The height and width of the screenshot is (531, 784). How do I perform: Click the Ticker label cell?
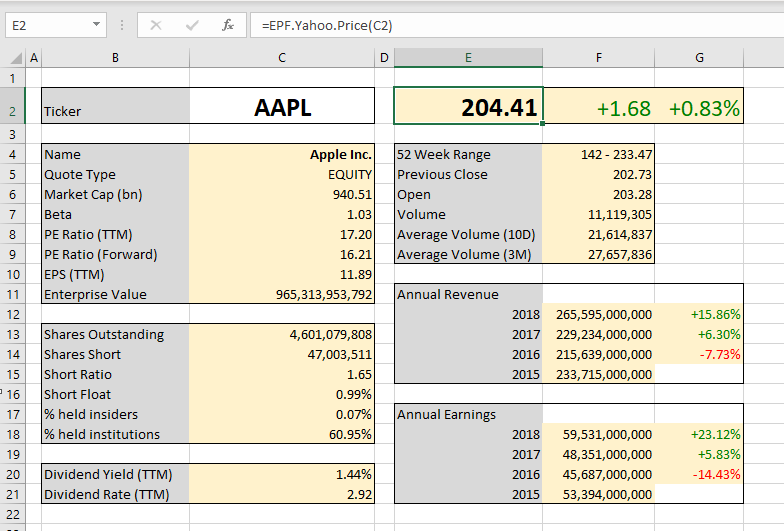pyautogui.click(x=116, y=106)
